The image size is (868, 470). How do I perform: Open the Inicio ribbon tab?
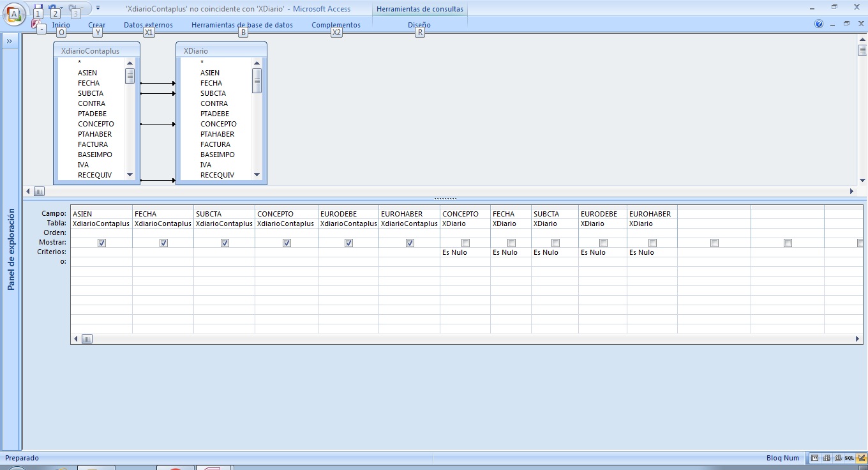(61, 25)
